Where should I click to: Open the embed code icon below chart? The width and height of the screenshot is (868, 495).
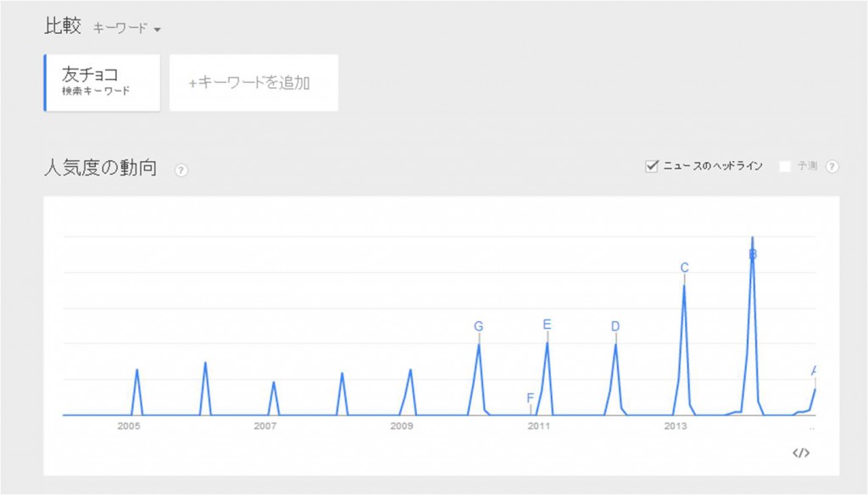coord(801,453)
